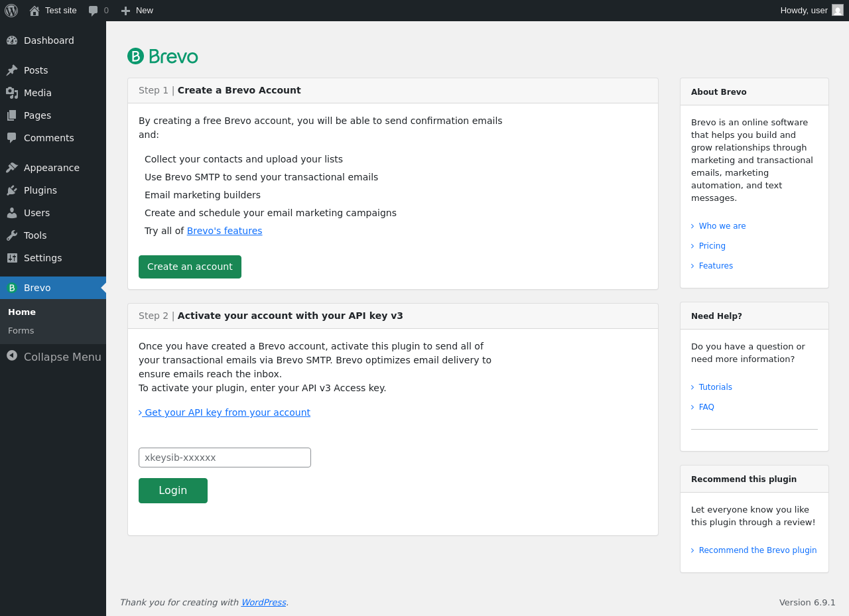Collapse the admin sidebar menu
849x616 pixels.
coord(53,357)
